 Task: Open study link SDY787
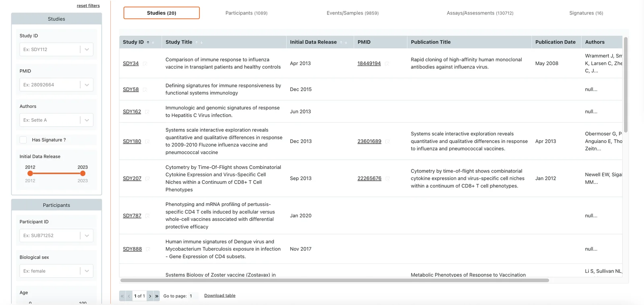coord(132,216)
